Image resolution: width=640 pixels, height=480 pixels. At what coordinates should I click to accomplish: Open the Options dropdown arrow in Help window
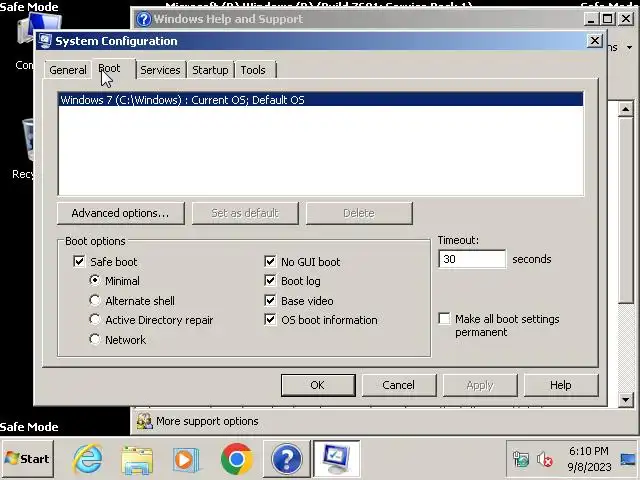point(629,47)
